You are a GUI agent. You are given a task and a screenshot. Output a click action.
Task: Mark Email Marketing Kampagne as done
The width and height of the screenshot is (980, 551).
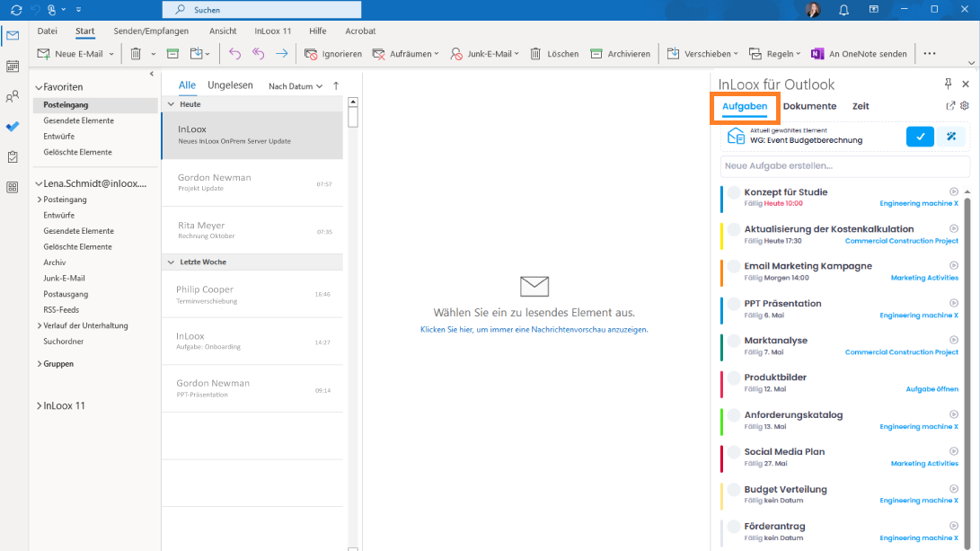click(x=734, y=266)
